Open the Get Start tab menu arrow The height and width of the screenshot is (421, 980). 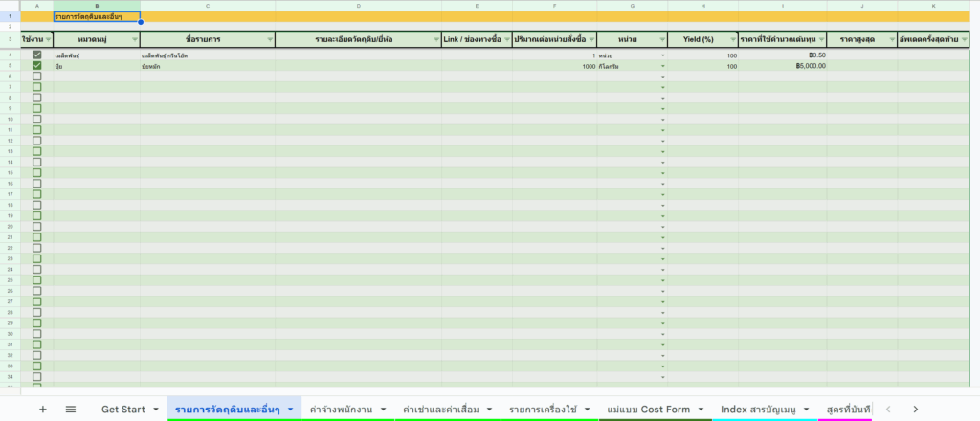coord(155,410)
